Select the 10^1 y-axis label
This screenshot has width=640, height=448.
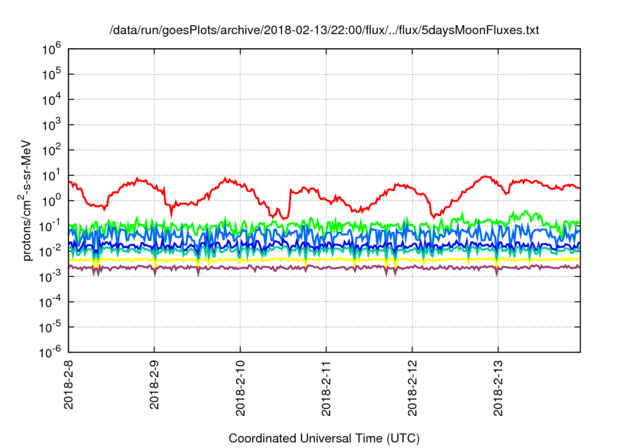(x=52, y=176)
